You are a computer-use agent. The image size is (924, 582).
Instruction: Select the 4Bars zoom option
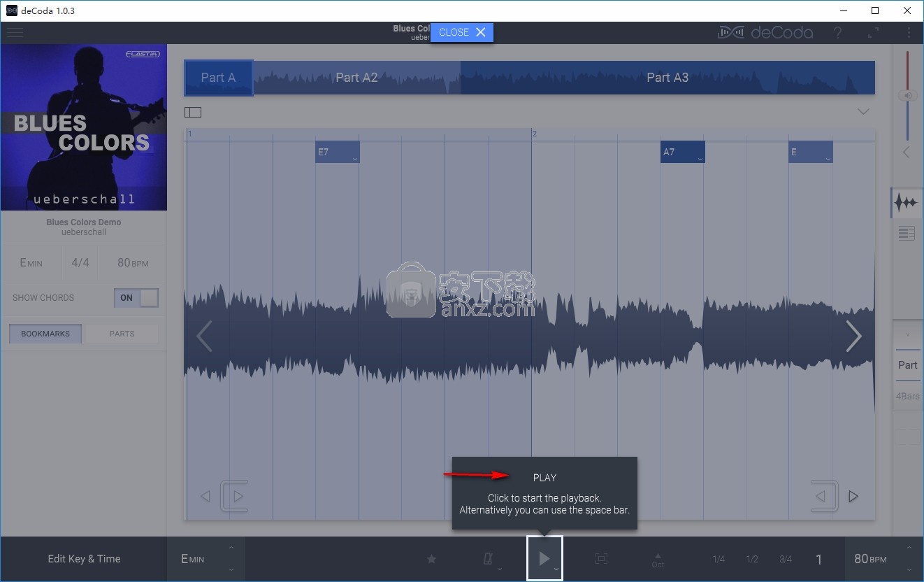[908, 397]
